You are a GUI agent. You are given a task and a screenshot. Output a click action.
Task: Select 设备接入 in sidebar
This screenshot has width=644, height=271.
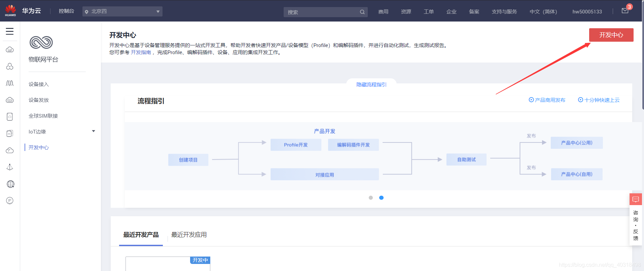tap(39, 84)
